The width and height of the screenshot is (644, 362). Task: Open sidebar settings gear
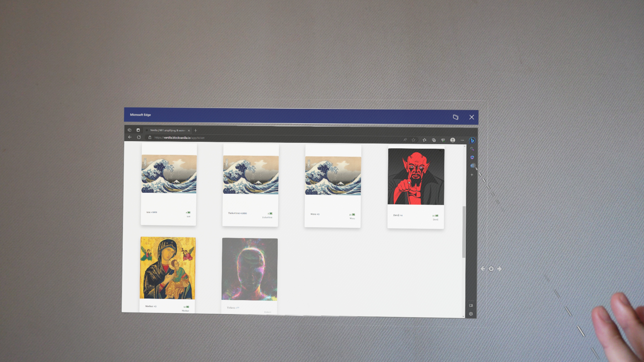pyautogui.click(x=471, y=314)
